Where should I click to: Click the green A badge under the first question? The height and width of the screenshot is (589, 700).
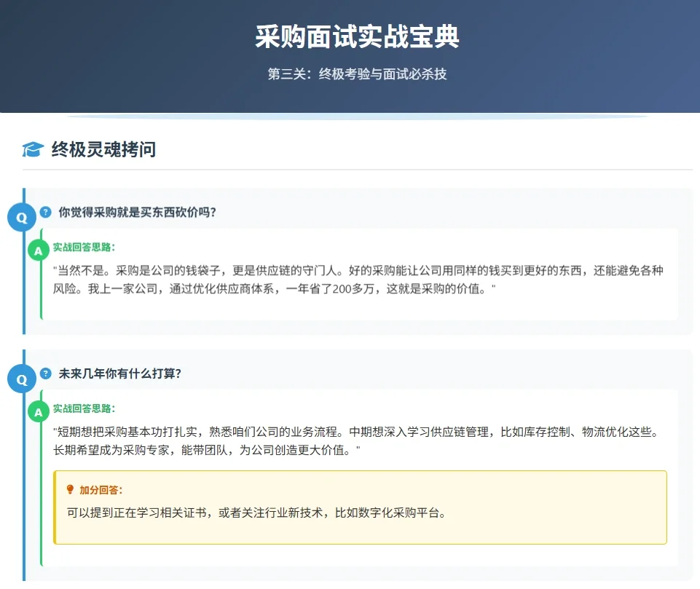click(x=38, y=250)
